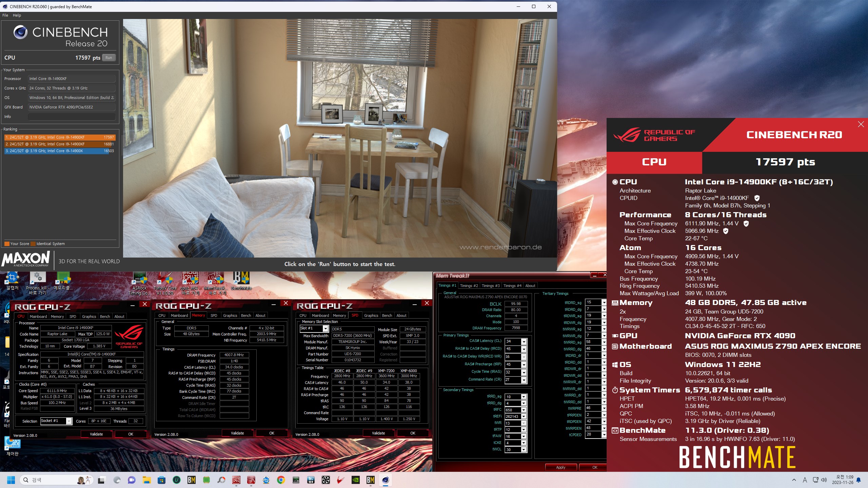Open the tREFI dropdown showing 262143
Screen dimensions: 868x488
click(524, 416)
